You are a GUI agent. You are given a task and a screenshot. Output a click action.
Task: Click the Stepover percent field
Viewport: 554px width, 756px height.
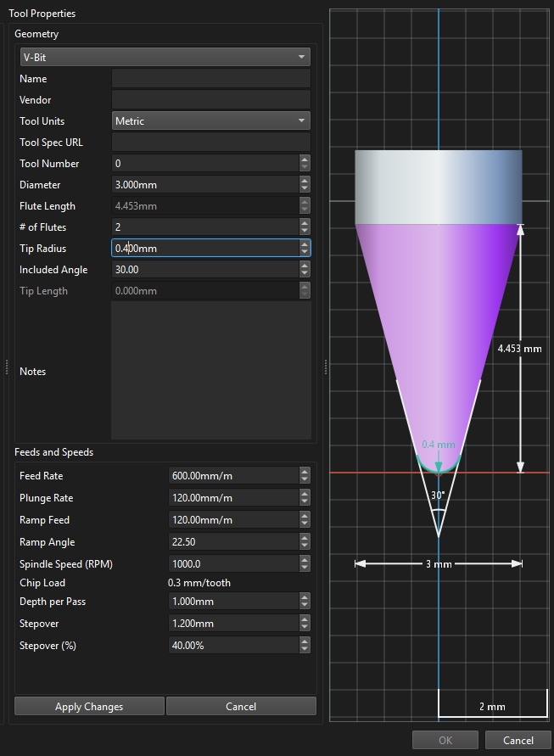point(233,646)
